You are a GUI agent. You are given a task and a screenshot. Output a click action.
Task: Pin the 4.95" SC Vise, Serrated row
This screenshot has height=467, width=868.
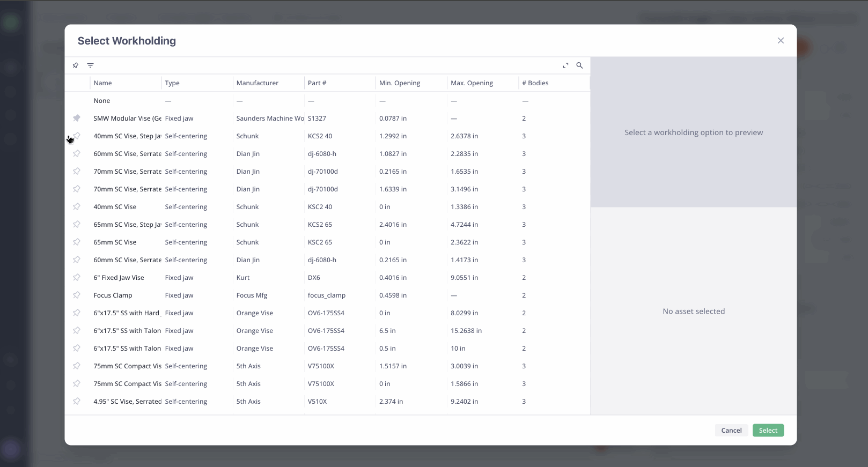tap(77, 402)
